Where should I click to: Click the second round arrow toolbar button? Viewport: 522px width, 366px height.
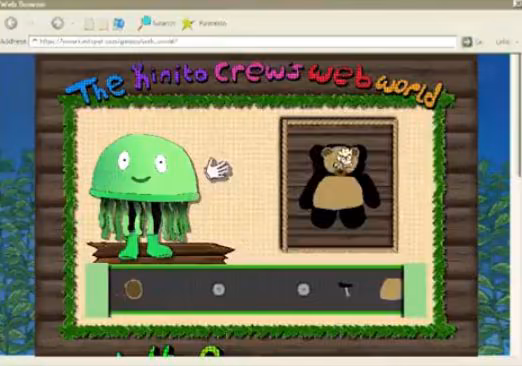click(58, 23)
